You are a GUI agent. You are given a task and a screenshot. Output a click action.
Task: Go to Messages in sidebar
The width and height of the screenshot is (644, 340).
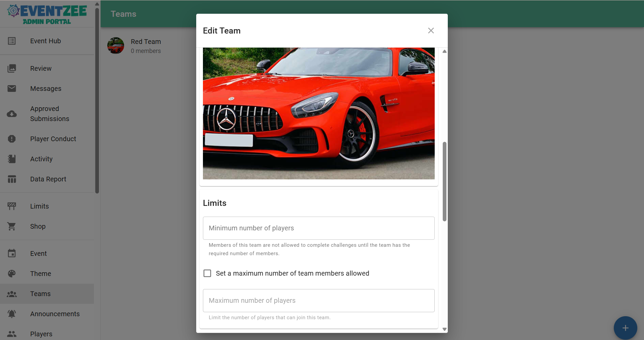pos(47,89)
